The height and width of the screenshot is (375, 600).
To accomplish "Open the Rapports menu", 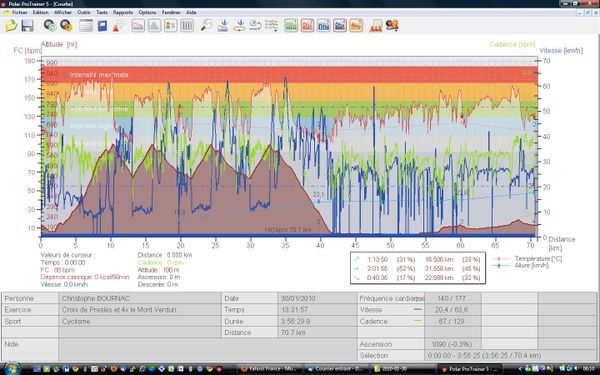I will coord(123,12).
